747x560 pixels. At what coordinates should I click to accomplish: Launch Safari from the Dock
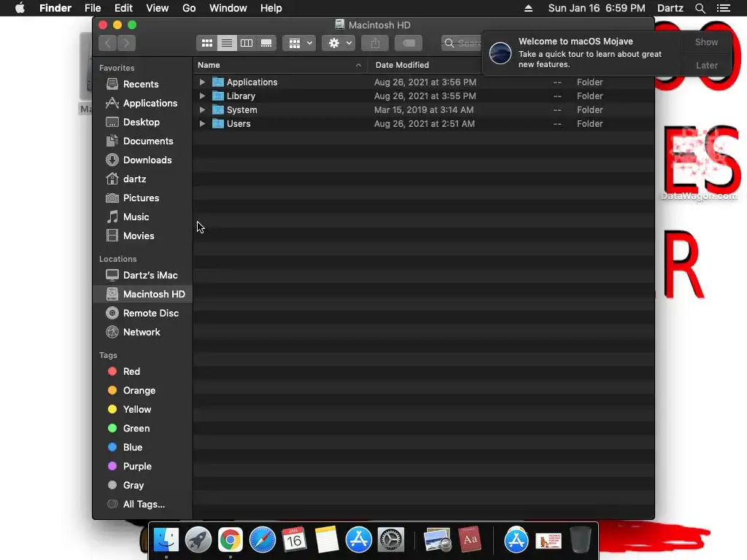pos(263,540)
